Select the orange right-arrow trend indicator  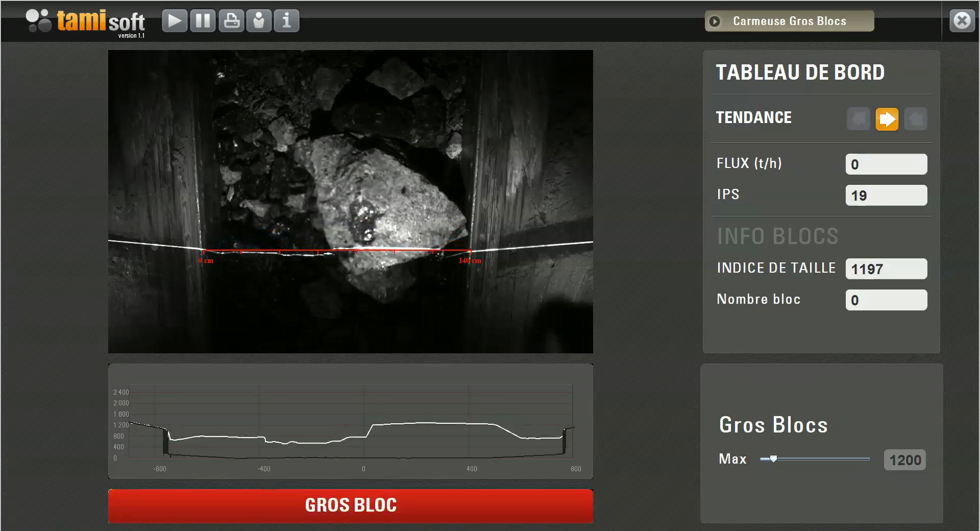click(x=887, y=119)
